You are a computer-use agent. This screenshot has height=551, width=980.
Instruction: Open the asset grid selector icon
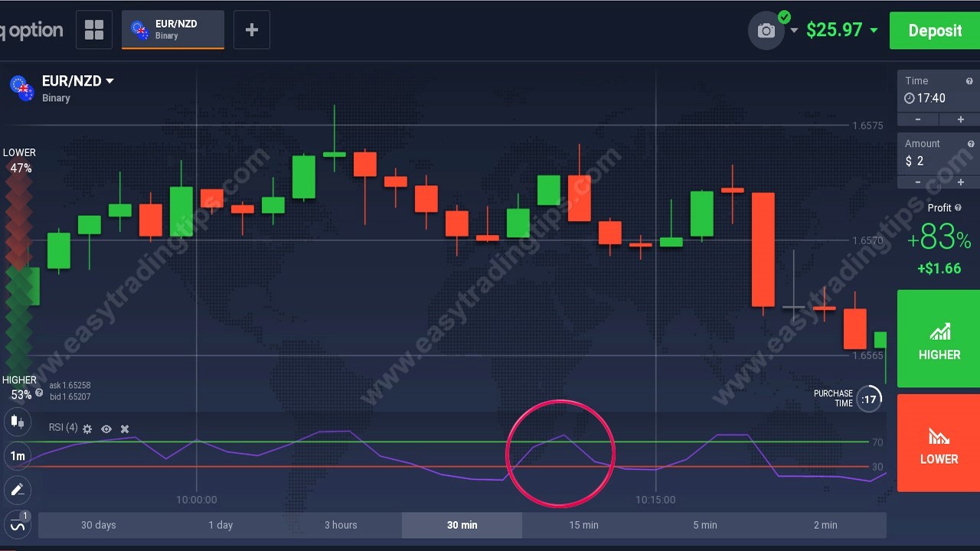[94, 30]
